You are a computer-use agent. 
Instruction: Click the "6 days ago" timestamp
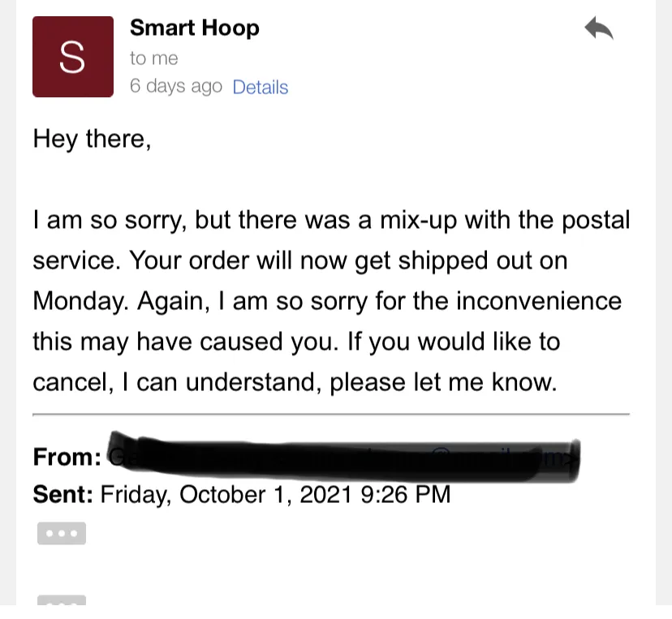(x=176, y=86)
